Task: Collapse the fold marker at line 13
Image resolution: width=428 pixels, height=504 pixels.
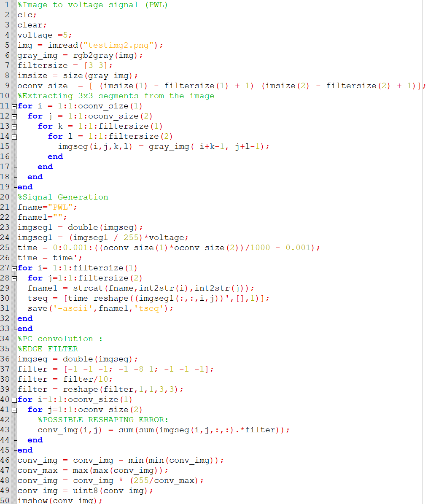Action: click(14, 127)
